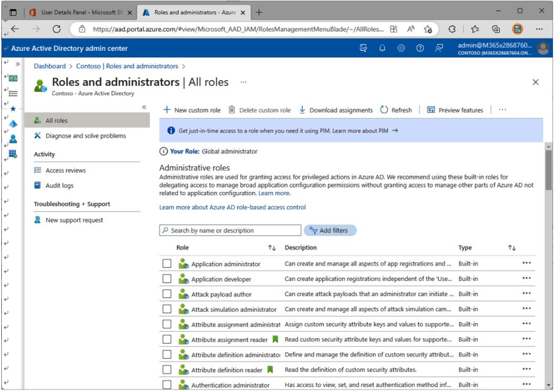This screenshot has height=392, width=555.
Task: Open the Attack payload author role
Action: 222,294
